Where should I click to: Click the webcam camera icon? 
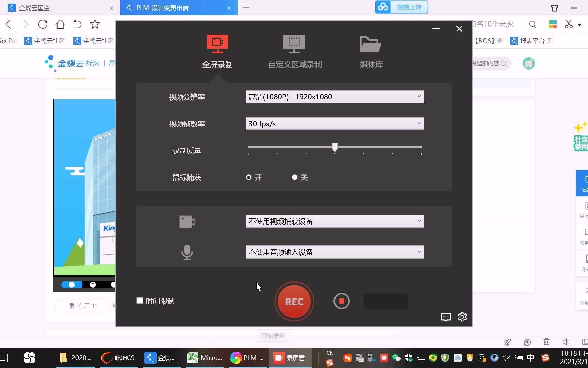[187, 222]
